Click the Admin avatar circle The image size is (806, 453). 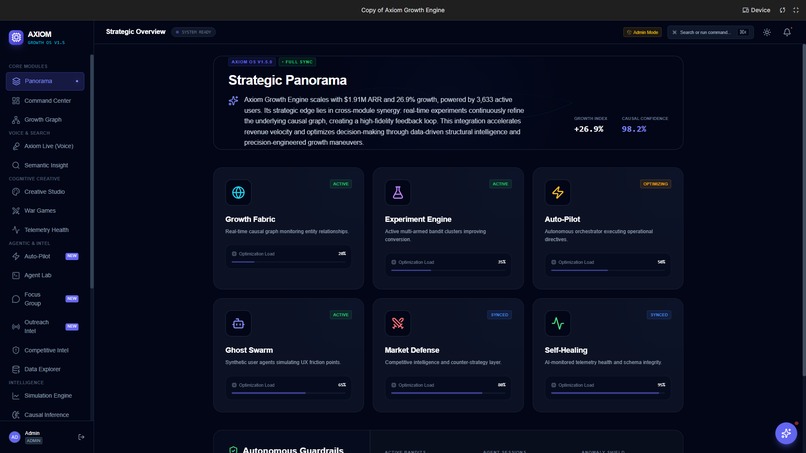(x=14, y=437)
